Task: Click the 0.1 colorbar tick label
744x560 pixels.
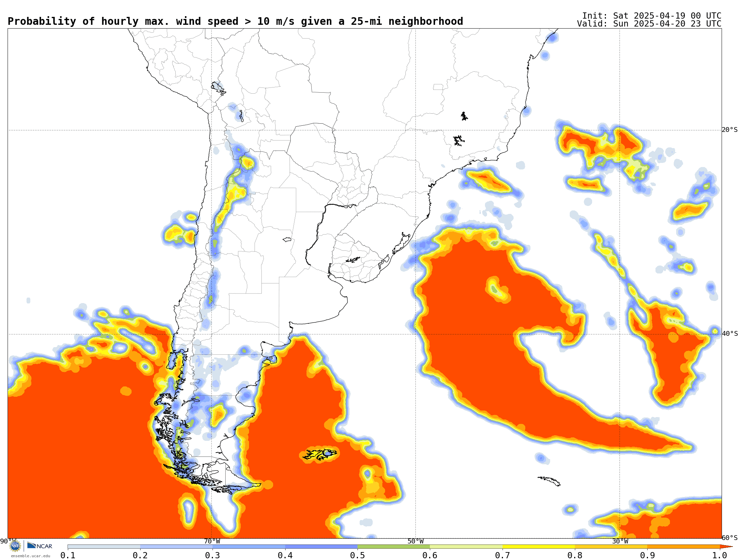Action: (68, 556)
